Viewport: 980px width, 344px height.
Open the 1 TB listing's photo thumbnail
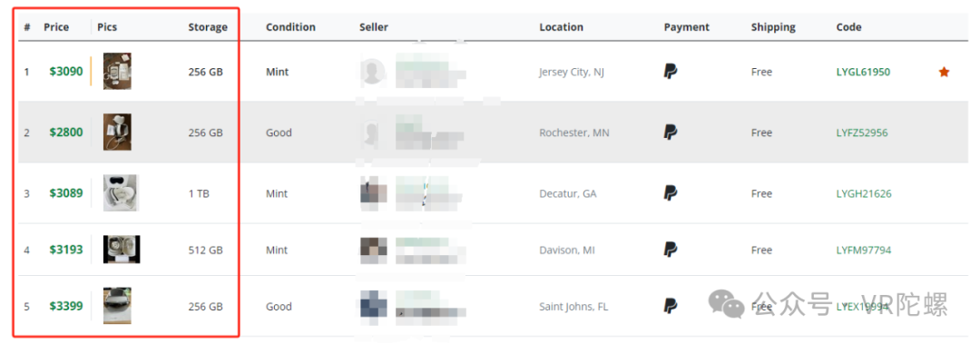click(122, 192)
